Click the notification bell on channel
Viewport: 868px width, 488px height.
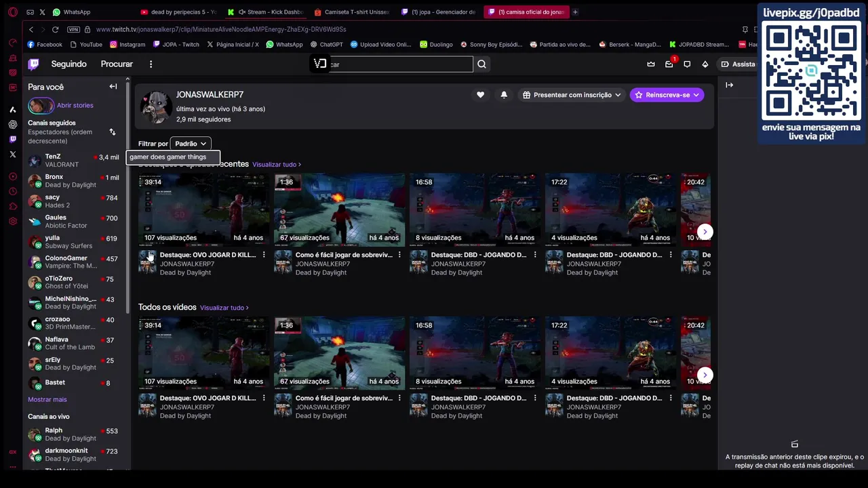click(504, 95)
